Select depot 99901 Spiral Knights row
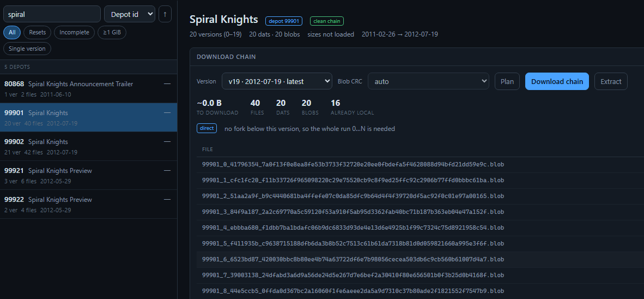Screen dimensions: 644x299 (88, 117)
